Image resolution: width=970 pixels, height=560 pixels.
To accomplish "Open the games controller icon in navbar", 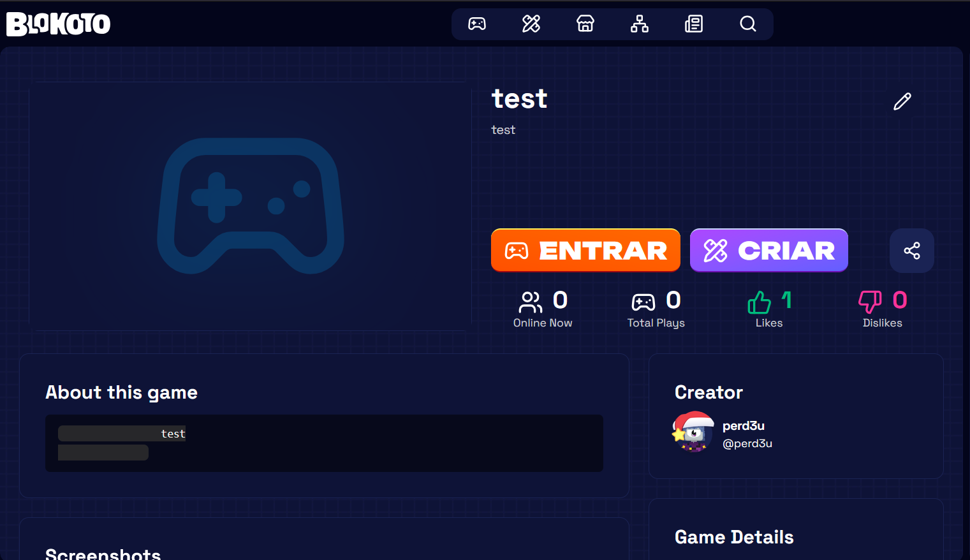I will tap(476, 24).
